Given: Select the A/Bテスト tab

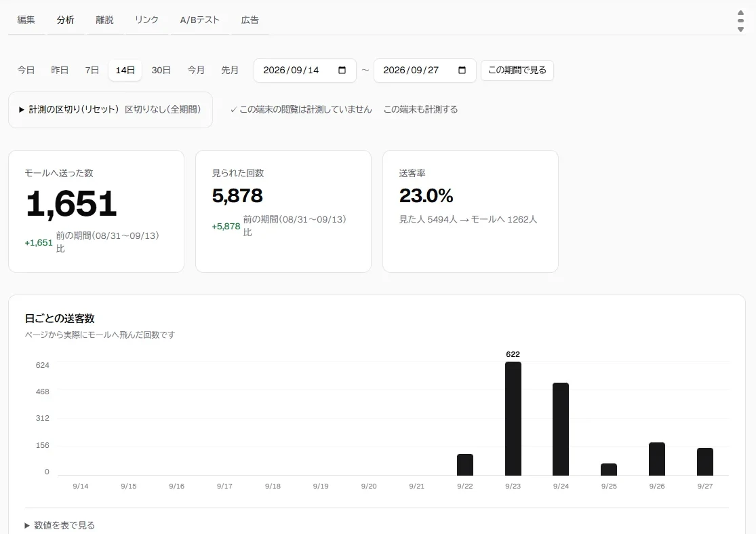Looking at the screenshot, I should click(x=199, y=20).
